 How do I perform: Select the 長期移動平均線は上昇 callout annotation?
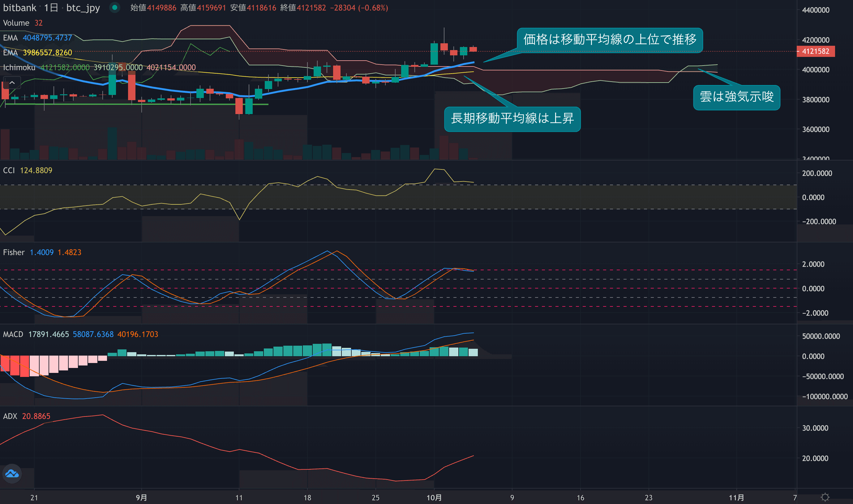pos(512,119)
